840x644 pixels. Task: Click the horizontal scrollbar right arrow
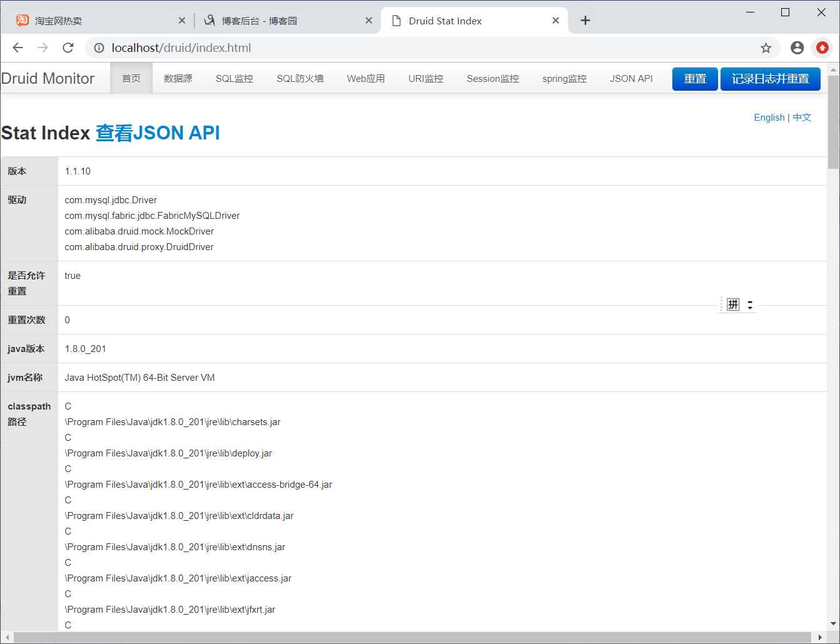(820, 637)
